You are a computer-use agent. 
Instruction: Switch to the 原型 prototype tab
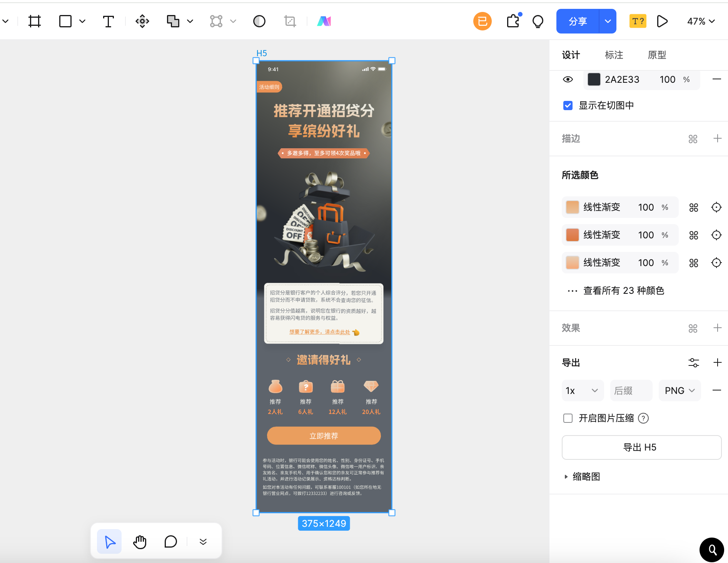point(657,55)
